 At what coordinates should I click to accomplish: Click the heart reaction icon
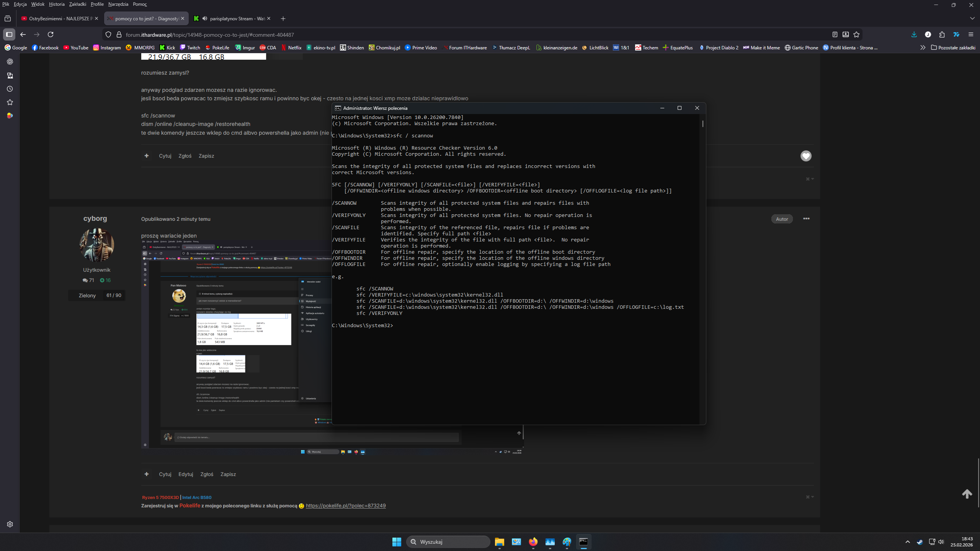point(806,156)
